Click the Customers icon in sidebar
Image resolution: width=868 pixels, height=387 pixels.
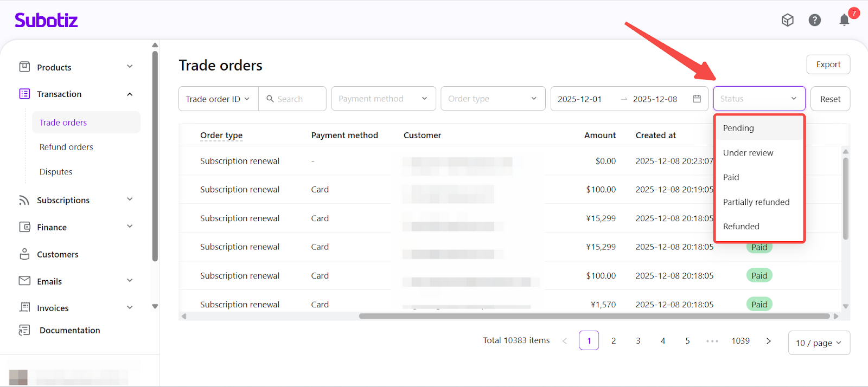24,254
